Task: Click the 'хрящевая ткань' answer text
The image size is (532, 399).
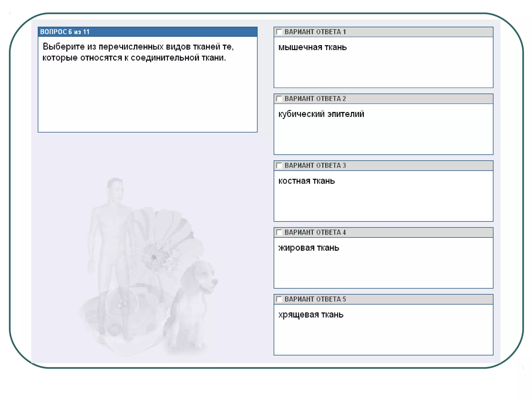Action: point(311,315)
